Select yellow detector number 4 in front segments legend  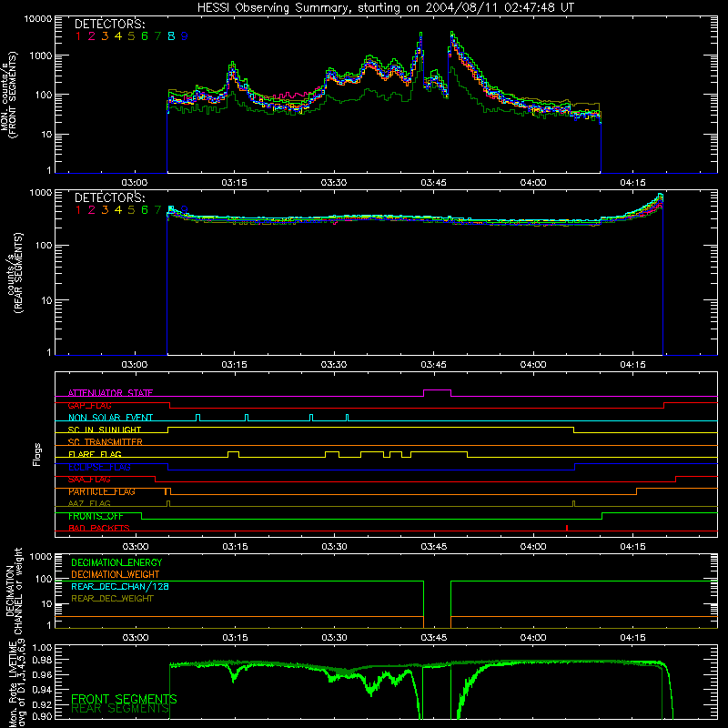pyautogui.click(x=118, y=36)
